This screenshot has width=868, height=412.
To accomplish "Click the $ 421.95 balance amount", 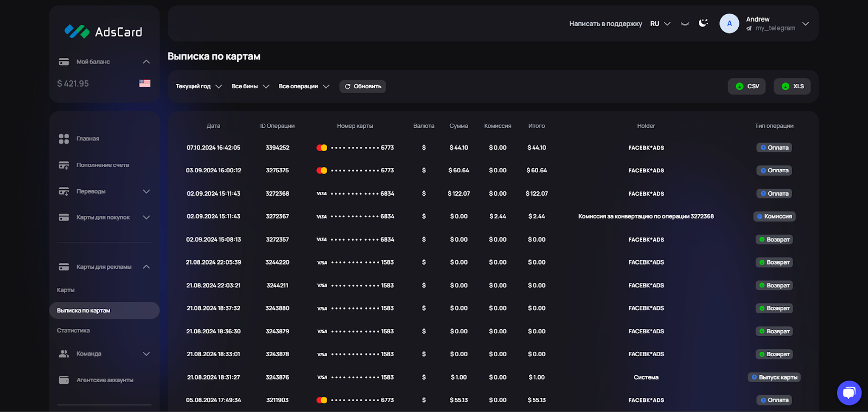I will pyautogui.click(x=73, y=83).
